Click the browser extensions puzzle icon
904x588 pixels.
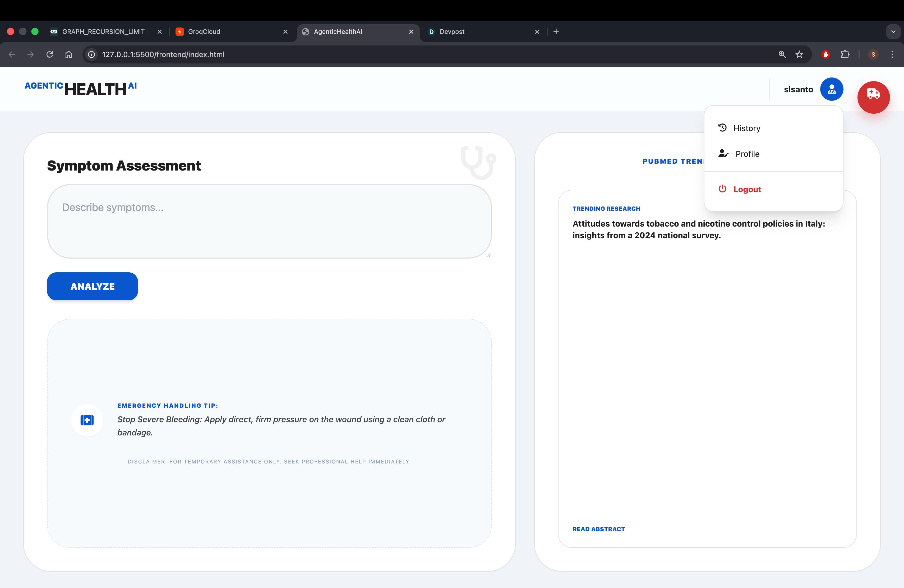[x=845, y=54]
